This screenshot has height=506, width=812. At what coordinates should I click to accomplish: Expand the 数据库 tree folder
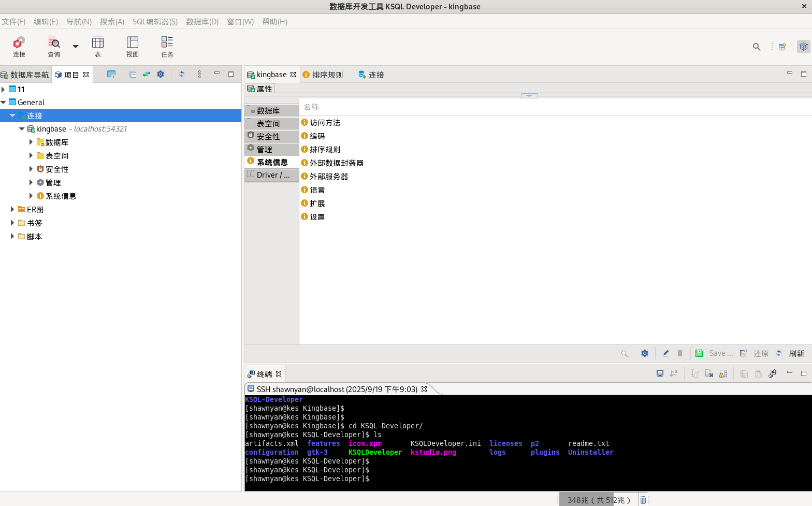[31, 142]
